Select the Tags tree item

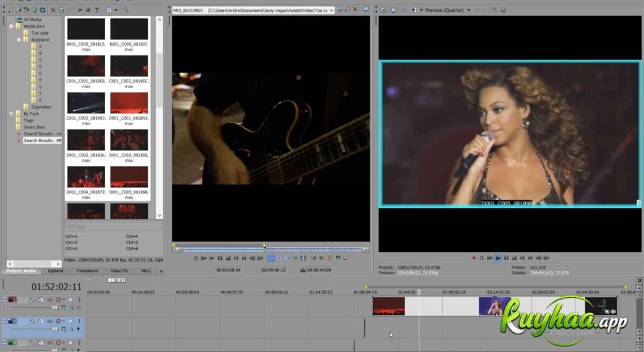pos(28,120)
